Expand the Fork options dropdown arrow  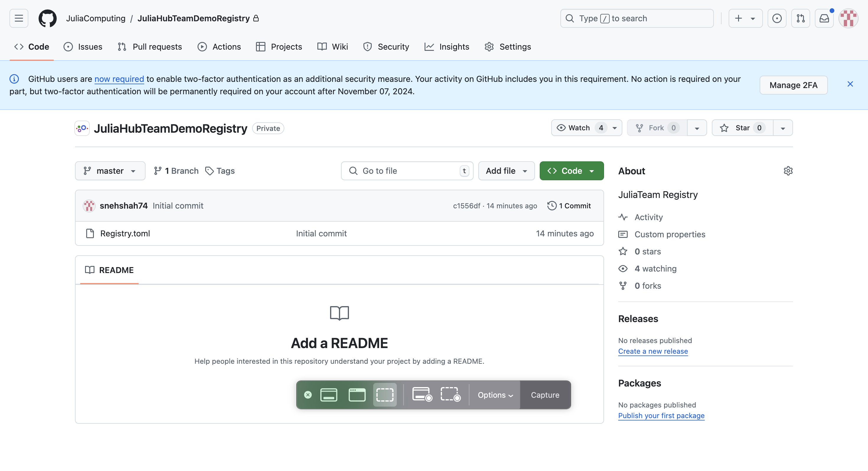697,128
